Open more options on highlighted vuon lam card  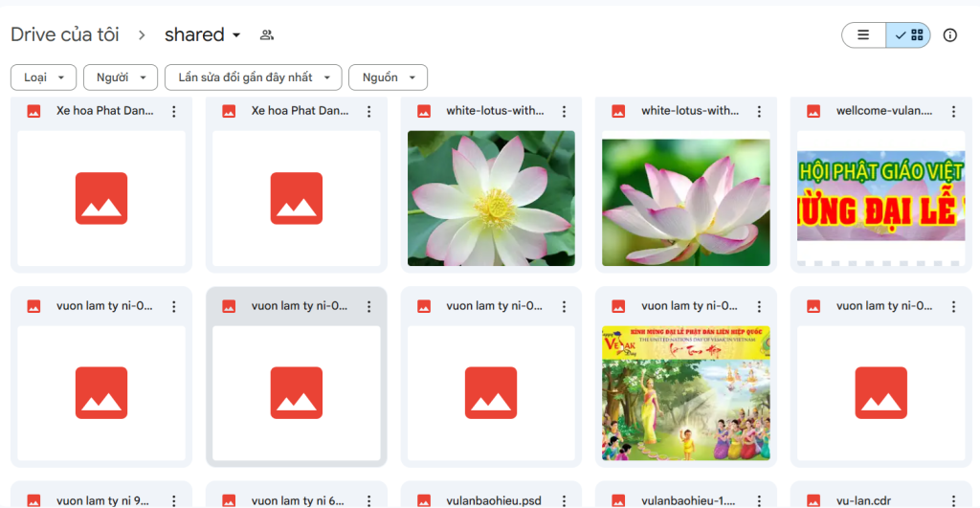click(368, 306)
